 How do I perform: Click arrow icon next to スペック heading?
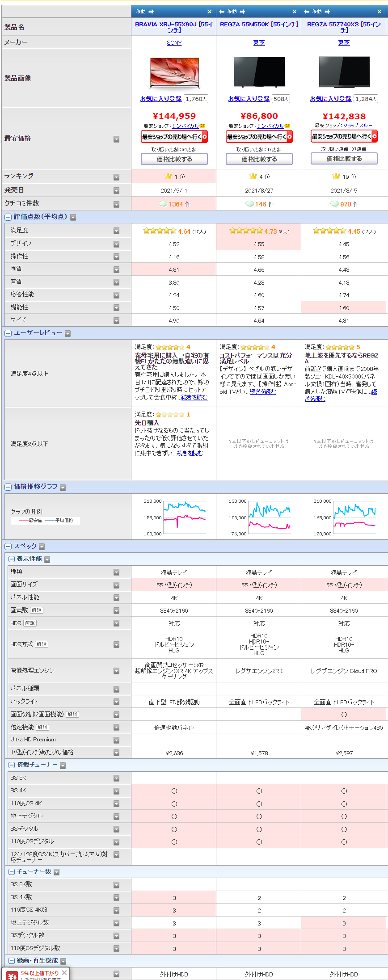[x=42, y=547]
